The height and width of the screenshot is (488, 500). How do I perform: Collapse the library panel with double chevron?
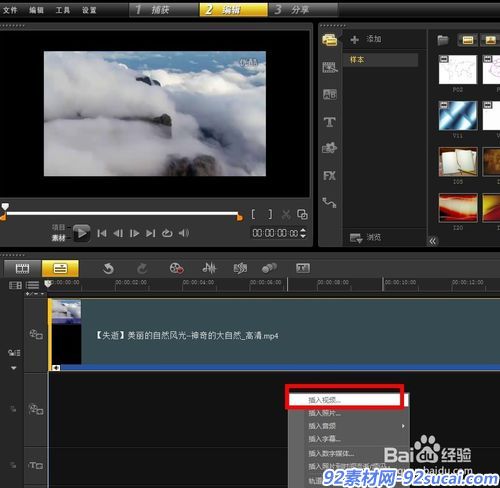(433, 241)
